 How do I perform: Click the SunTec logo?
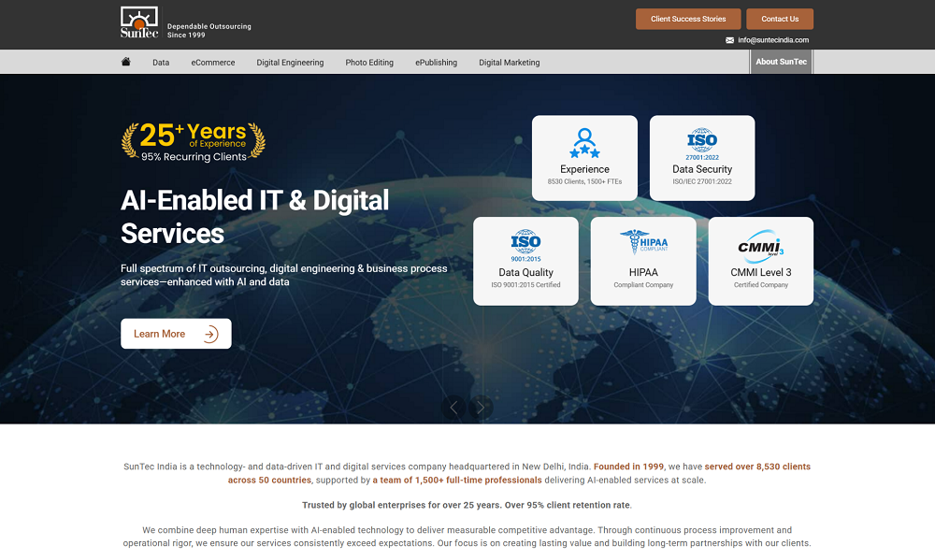[140, 23]
